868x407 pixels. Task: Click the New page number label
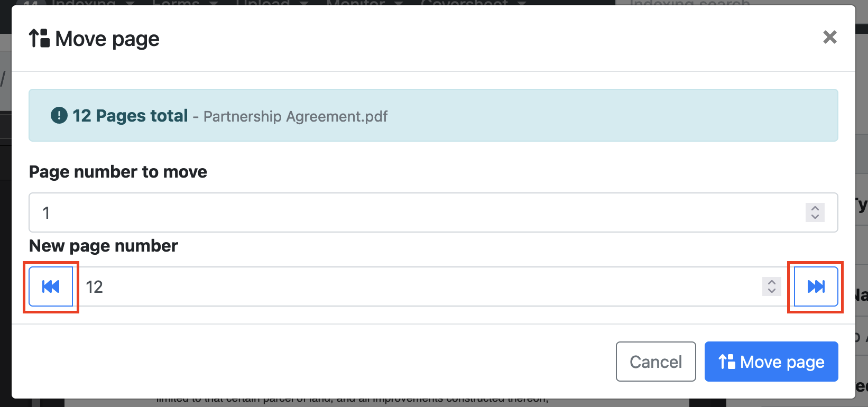coord(104,246)
